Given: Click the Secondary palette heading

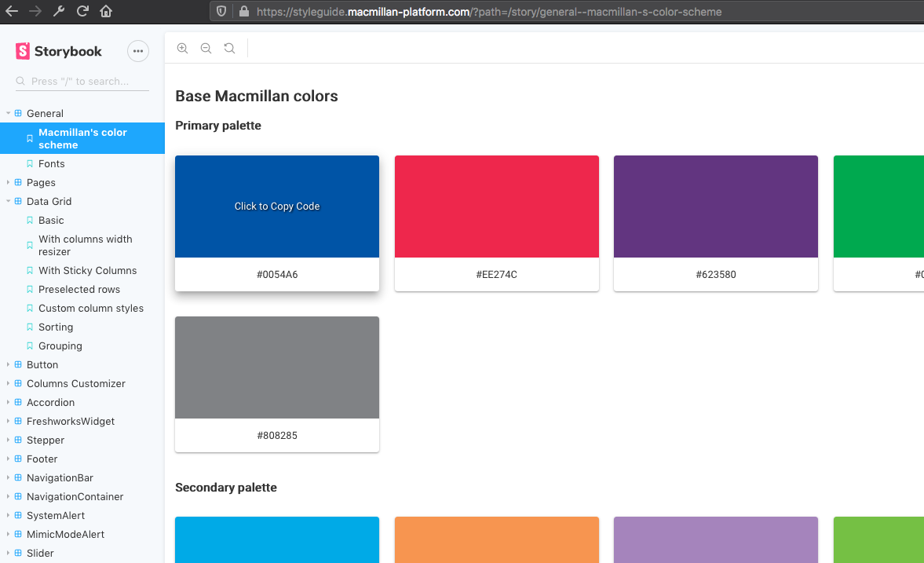Looking at the screenshot, I should pos(225,488).
